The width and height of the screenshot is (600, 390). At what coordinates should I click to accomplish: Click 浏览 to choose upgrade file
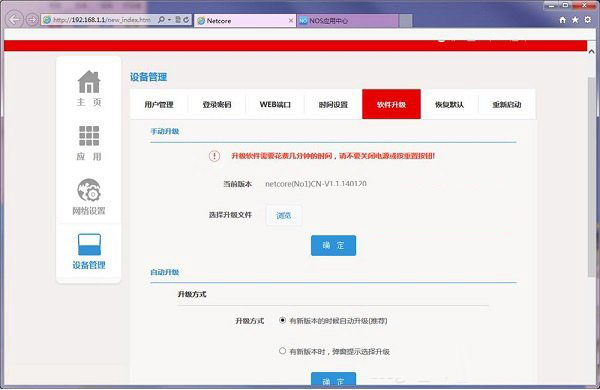click(284, 215)
